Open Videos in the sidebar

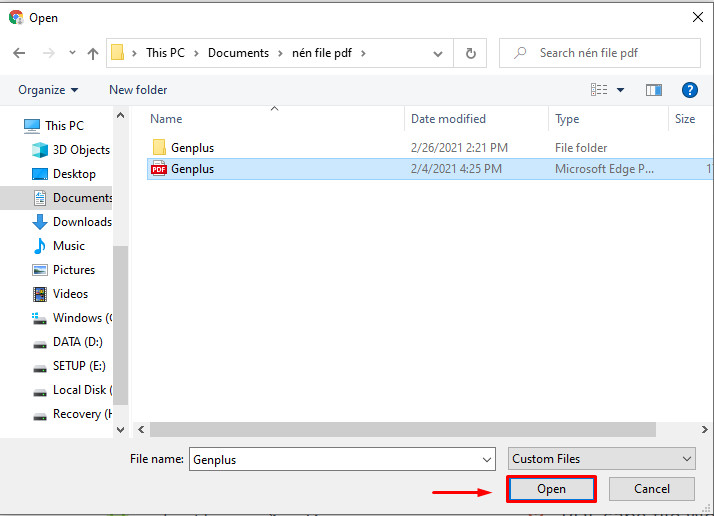tap(70, 294)
